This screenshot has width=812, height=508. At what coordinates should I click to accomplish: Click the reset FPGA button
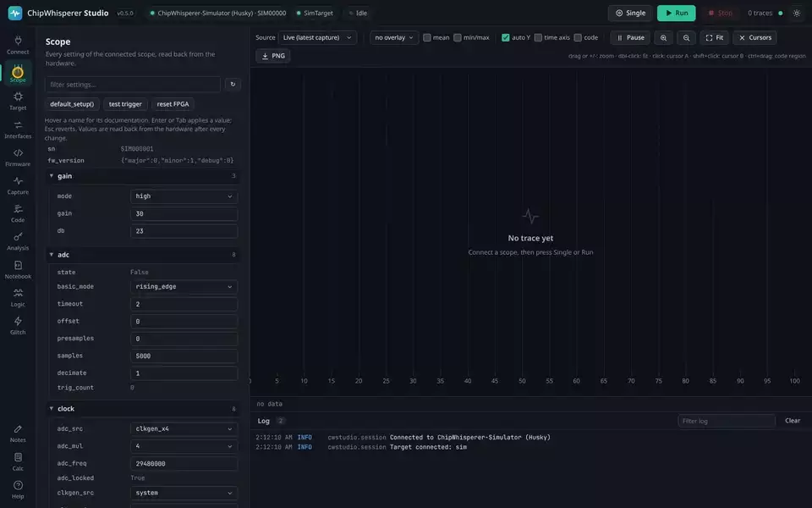click(x=173, y=103)
